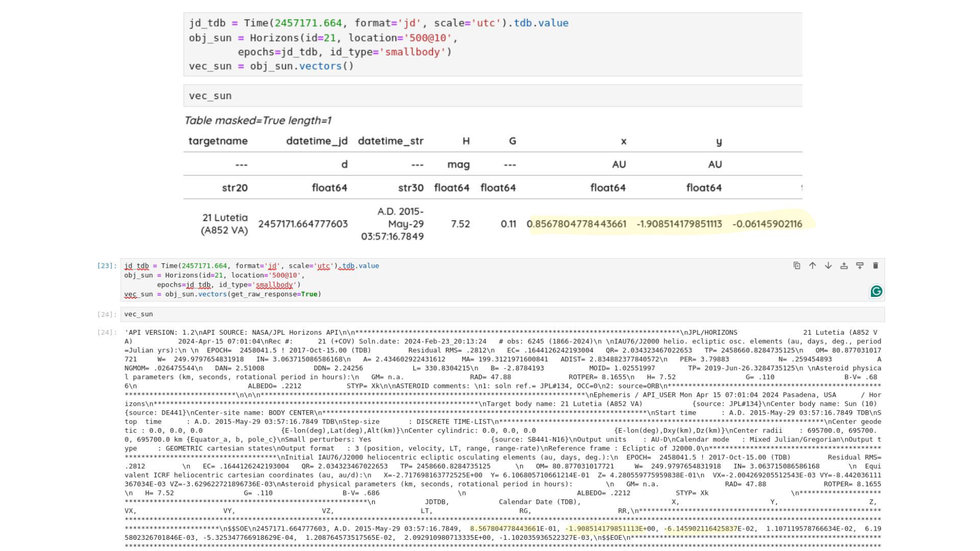The height and width of the screenshot is (551, 980).
Task: Click the upper vec_sun code block
Action: (x=493, y=96)
